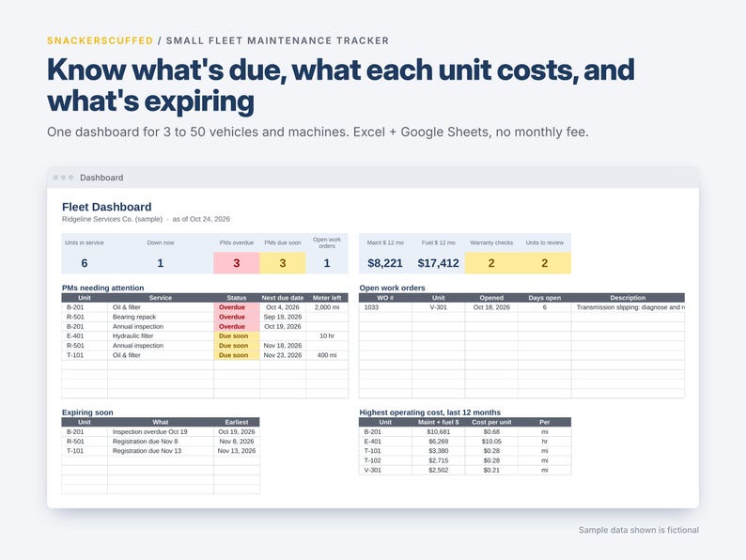The height and width of the screenshot is (560, 746).
Task: Click the Opened column header
Action: click(491, 298)
